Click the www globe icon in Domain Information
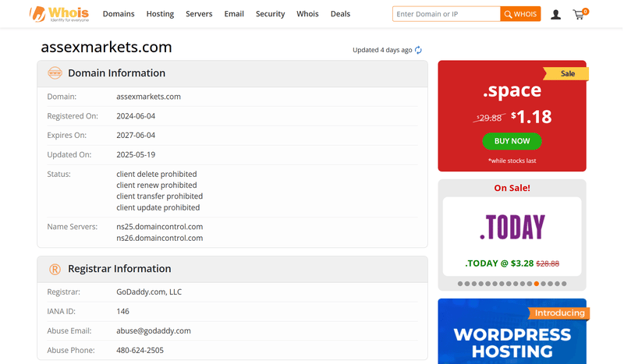624x364 pixels. pos(55,73)
